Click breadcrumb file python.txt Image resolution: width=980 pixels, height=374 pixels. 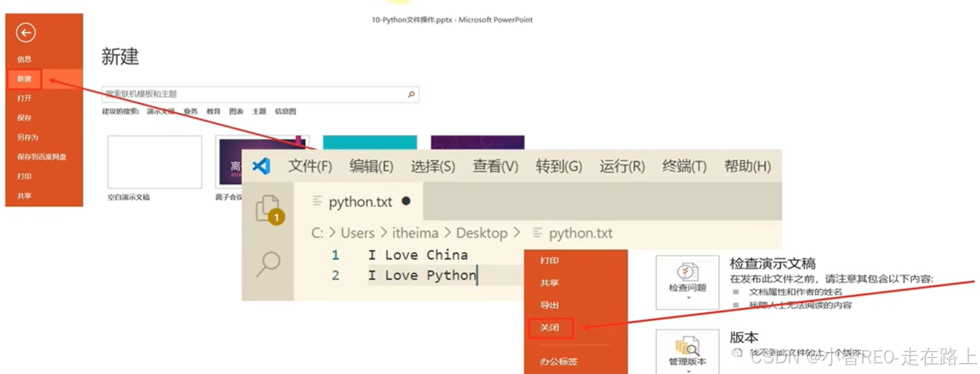pos(580,233)
